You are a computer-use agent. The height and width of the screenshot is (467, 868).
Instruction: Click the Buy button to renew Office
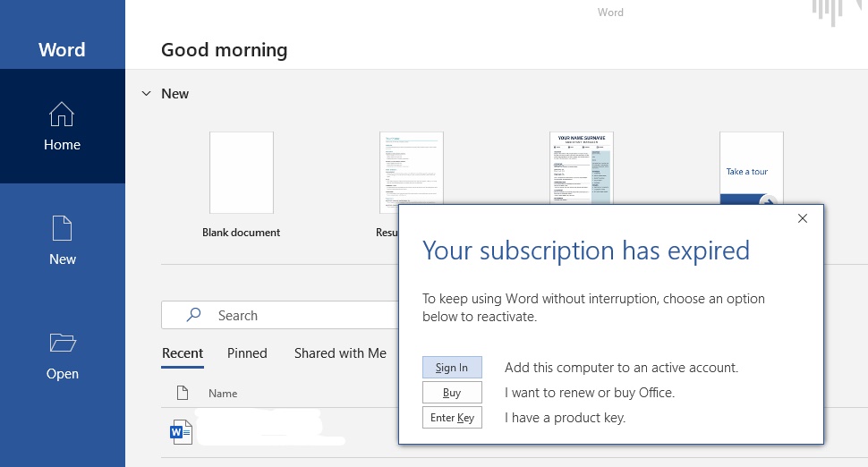[452, 393]
